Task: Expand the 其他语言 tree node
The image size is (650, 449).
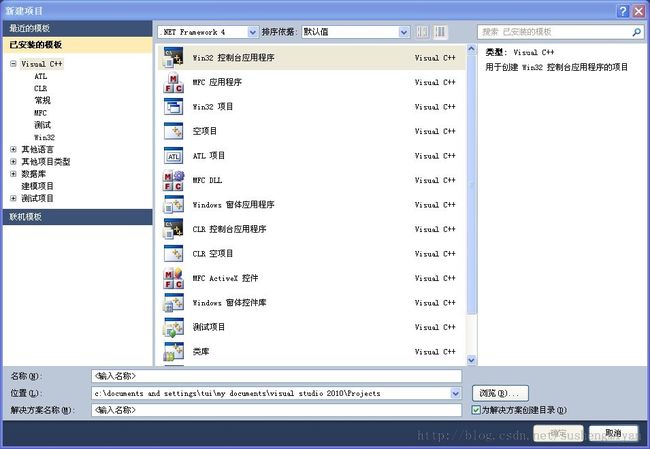Action: (13, 149)
